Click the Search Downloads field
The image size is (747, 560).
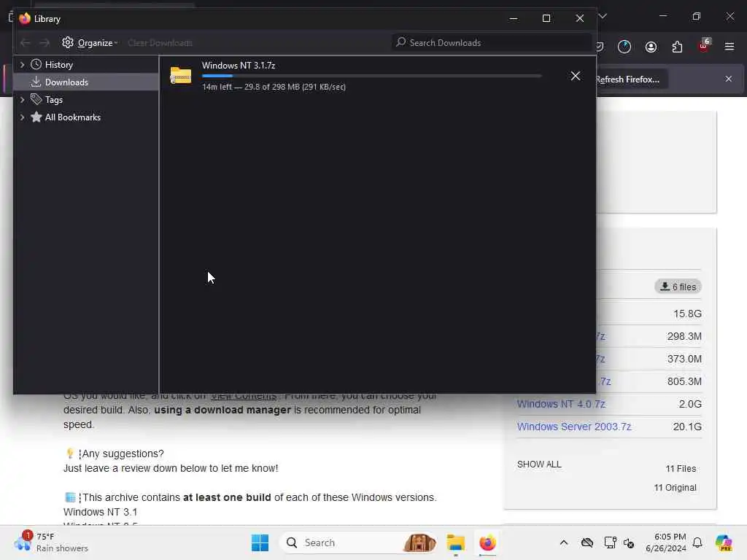click(492, 43)
